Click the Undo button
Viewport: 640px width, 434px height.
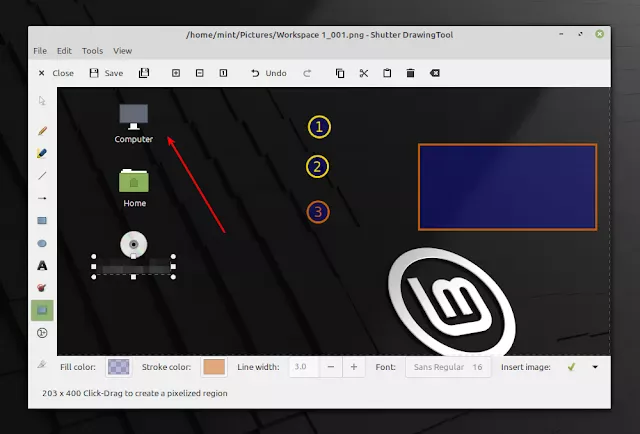(269, 73)
